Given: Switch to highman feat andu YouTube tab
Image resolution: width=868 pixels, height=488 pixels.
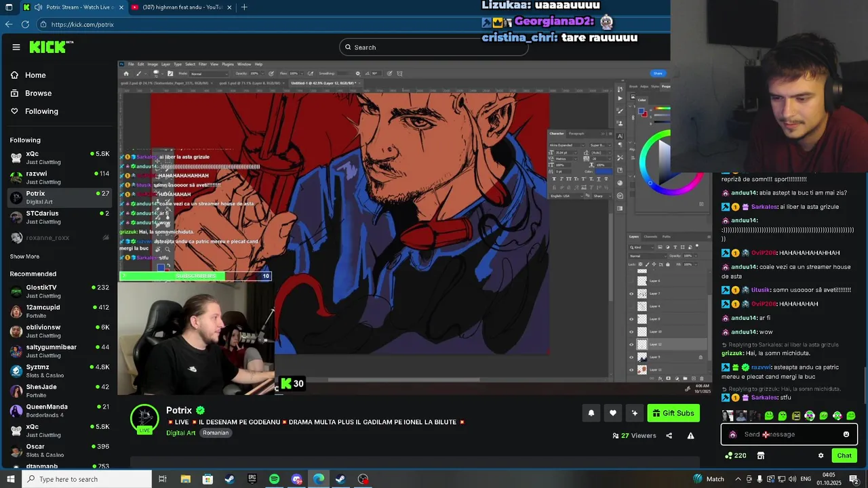Looking at the screenshot, I should (x=182, y=7).
